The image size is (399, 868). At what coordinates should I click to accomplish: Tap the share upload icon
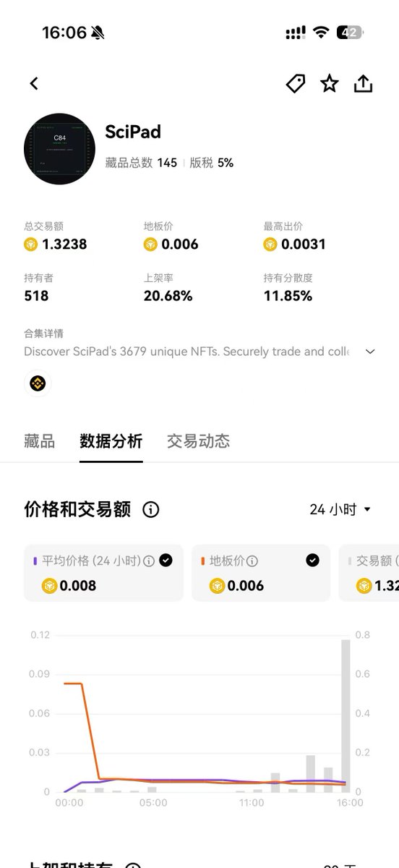[363, 84]
